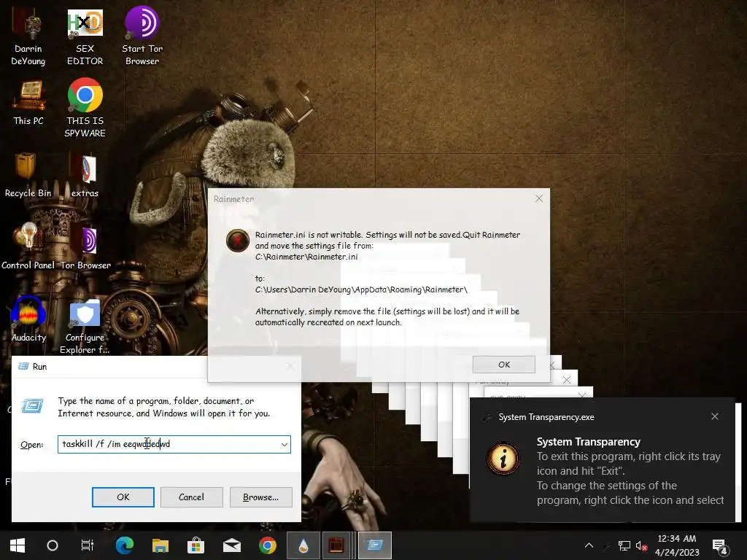Launch Microsoft Edge from the taskbar

[125, 545]
